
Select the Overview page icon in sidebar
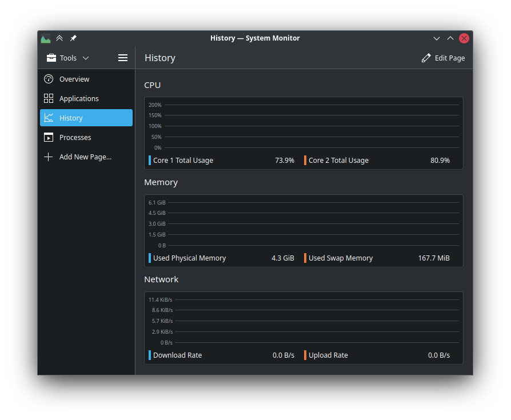(49, 79)
